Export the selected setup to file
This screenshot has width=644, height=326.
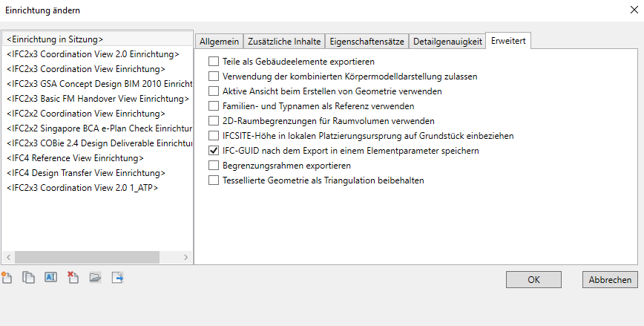117,278
